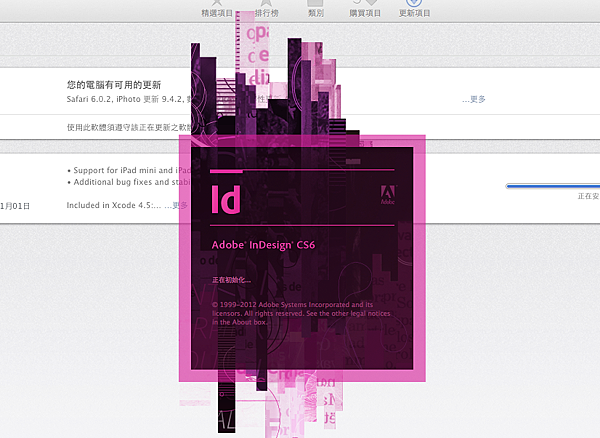Click the 使用此軟體須遵守 license notice text
Viewport: 600px width, 438px height.
[129, 127]
